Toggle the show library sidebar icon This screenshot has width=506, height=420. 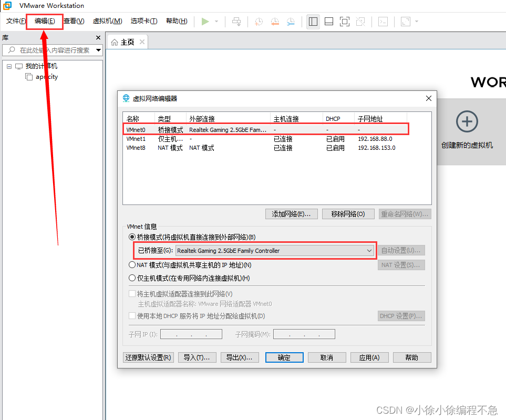tap(313, 22)
